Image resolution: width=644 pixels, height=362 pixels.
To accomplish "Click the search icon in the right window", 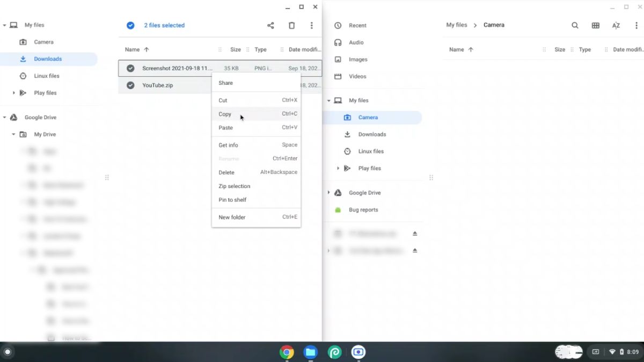I will pos(575,25).
